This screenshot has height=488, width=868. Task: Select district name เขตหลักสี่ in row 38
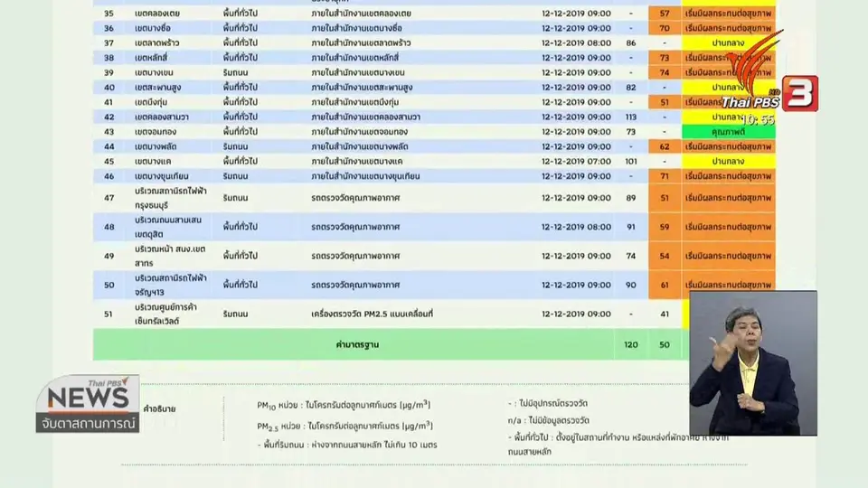(x=151, y=58)
